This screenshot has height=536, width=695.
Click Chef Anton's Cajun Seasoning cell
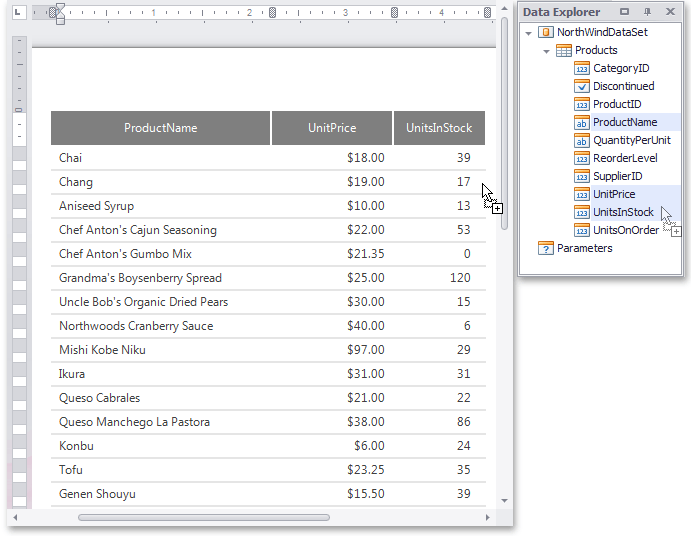coord(160,230)
